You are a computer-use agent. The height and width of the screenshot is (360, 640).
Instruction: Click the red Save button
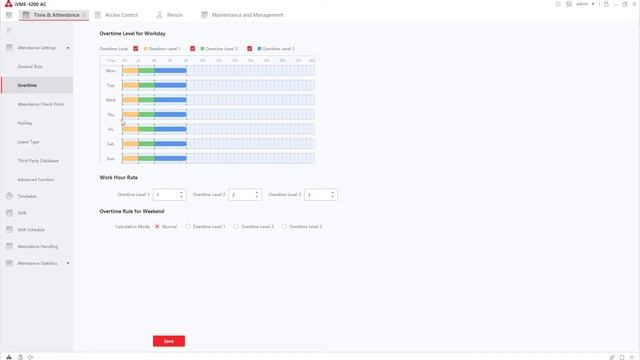[x=169, y=341]
